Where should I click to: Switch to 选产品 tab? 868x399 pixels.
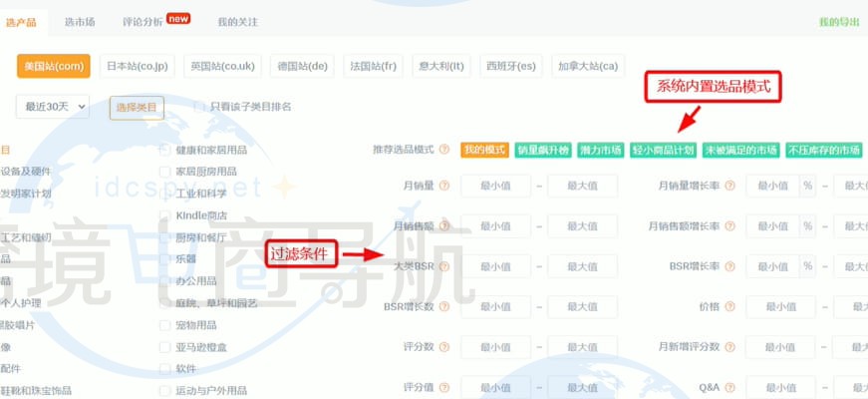pos(21,23)
